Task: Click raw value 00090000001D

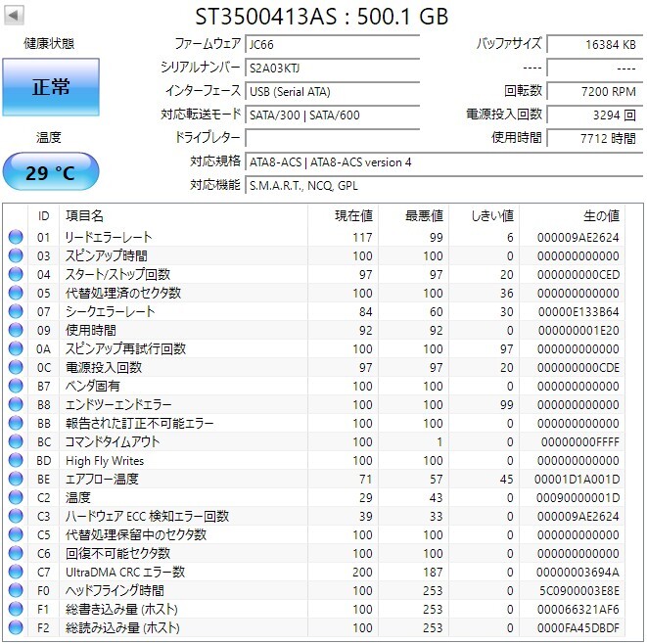Action: tap(578, 497)
